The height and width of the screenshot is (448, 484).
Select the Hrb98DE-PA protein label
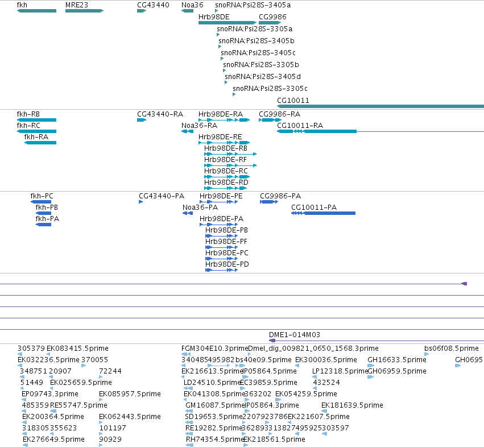[221, 219]
